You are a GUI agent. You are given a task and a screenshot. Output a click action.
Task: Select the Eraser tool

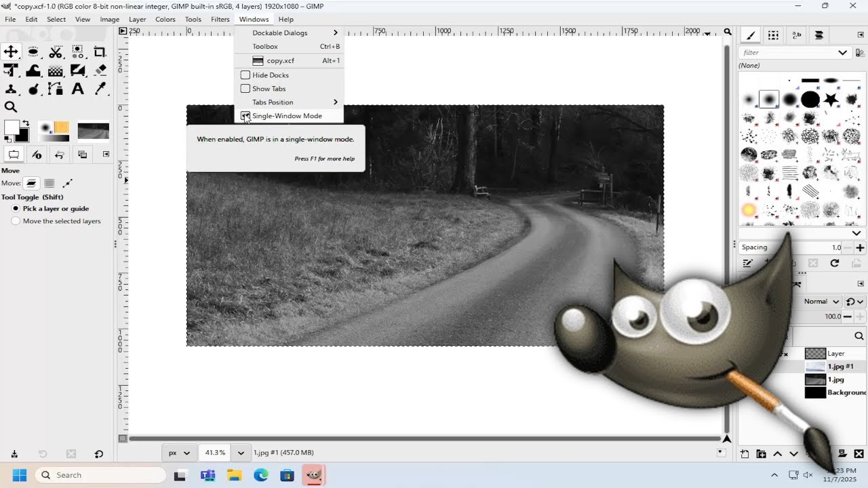click(x=100, y=70)
